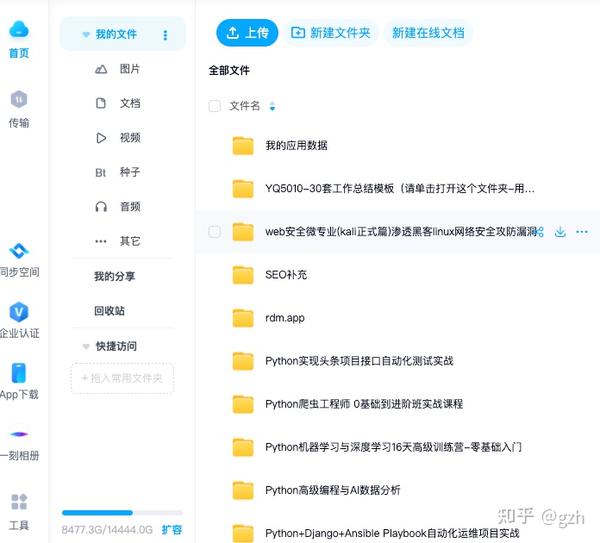600x543 pixels.
Task: Open the Python高级编程与AI数据分析 folder icon
Action: point(243,491)
